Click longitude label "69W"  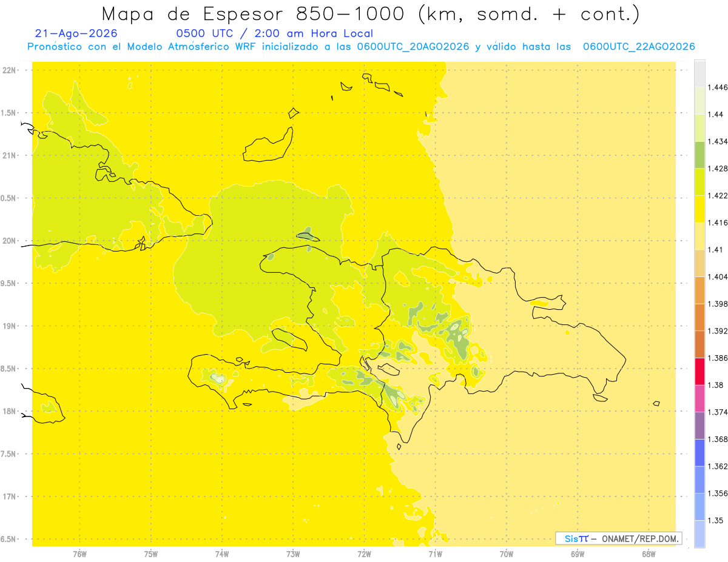pos(578,554)
